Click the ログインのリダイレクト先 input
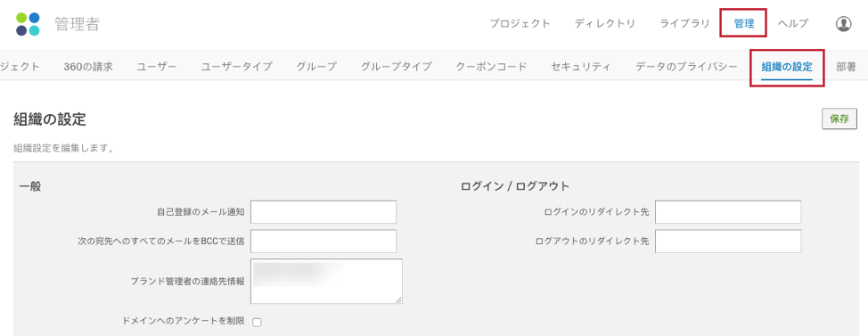Viewport: 868px width, 336px height. coord(728,212)
